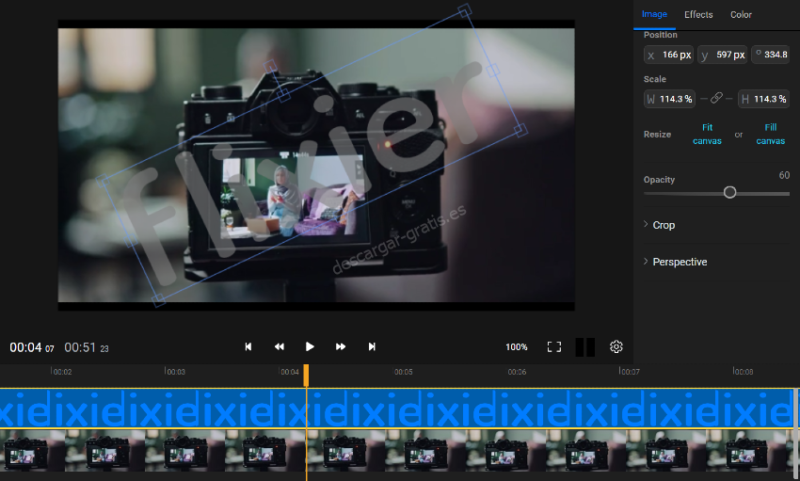Open the 100% zoom level dropdown

click(516, 347)
